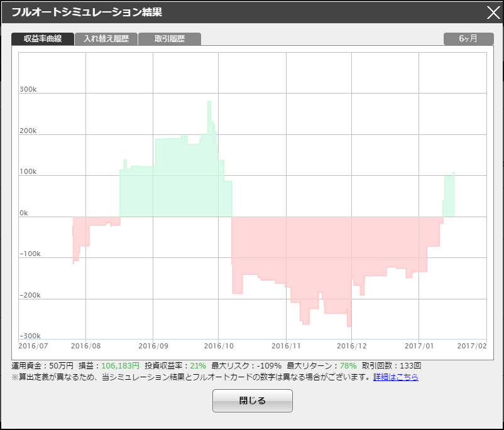Click the 取引回数 133回 text

coord(392,366)
